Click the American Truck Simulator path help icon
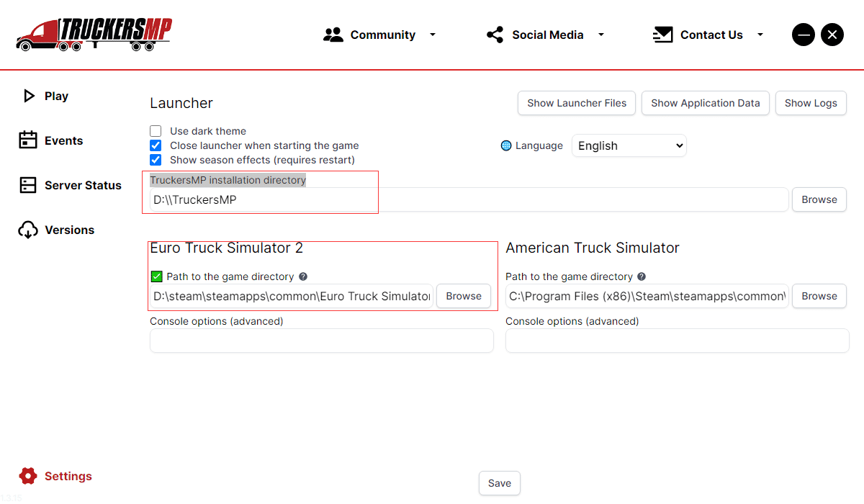864x504 pixels. click(642, 276)
